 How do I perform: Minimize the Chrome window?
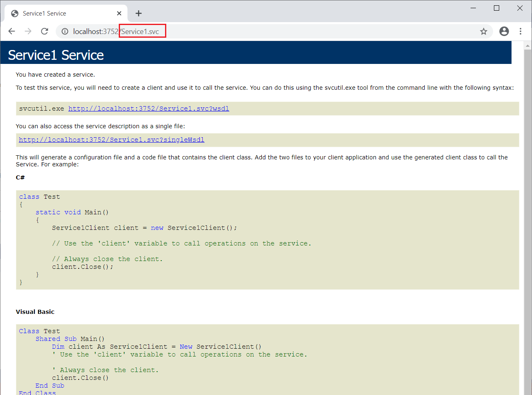473,8
